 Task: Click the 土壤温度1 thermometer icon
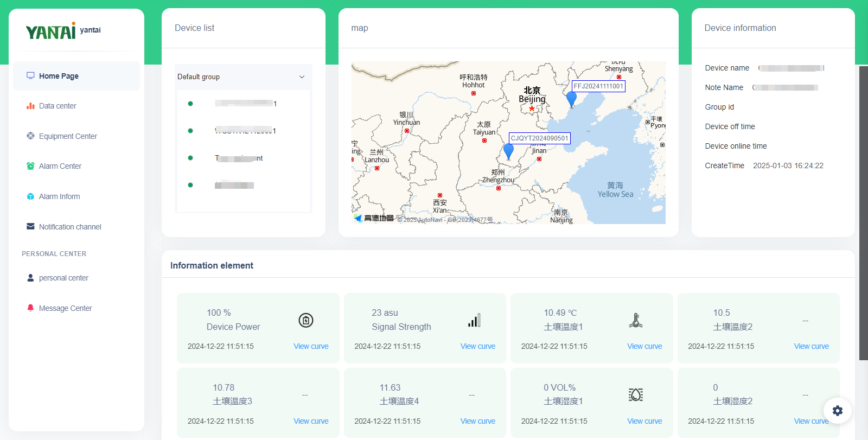tap(636, 320)
